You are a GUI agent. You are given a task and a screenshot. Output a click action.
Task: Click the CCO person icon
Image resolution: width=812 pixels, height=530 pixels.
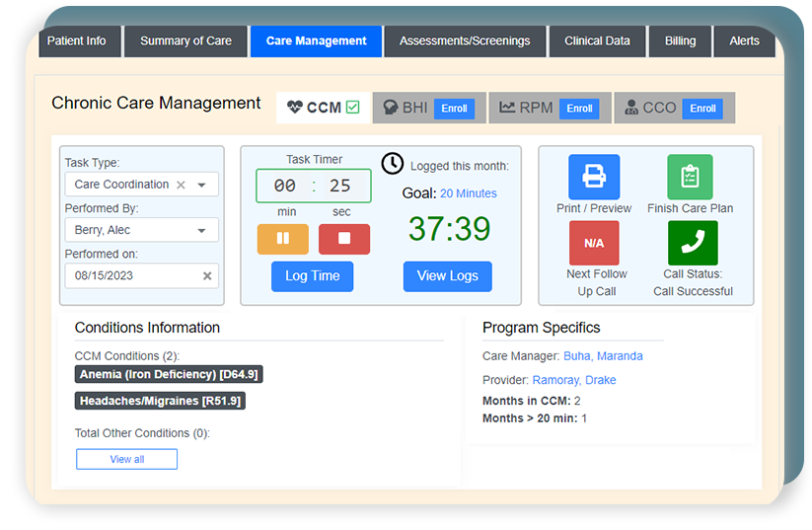click(631, 108)
